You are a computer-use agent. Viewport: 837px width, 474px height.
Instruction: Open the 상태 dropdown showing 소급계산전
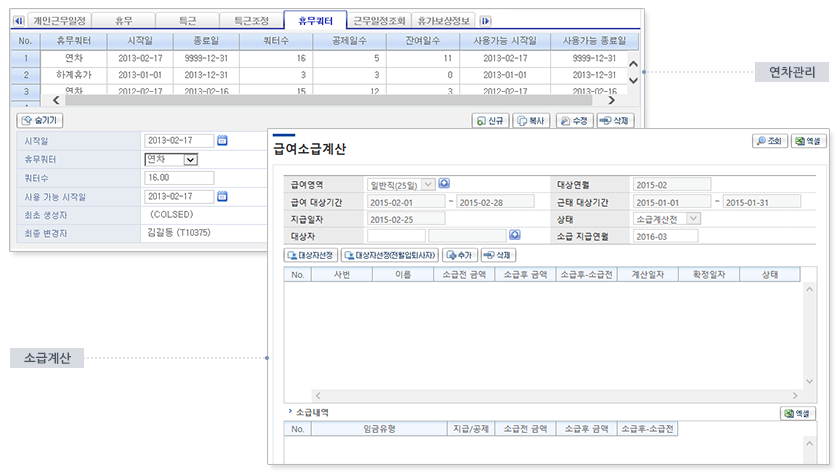click(694, 218)
